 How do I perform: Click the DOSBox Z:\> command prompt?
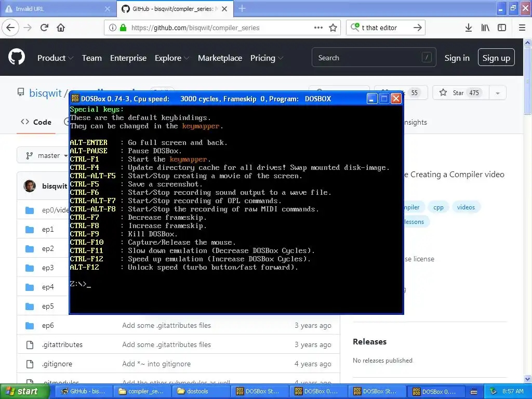(x=80, y=284)
